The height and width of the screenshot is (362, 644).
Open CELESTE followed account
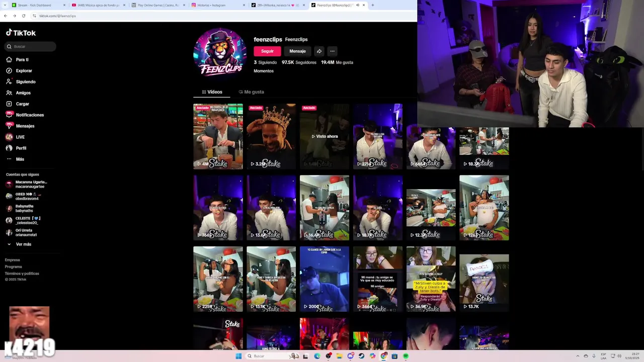pyautogui.click(x=23, y=220)
